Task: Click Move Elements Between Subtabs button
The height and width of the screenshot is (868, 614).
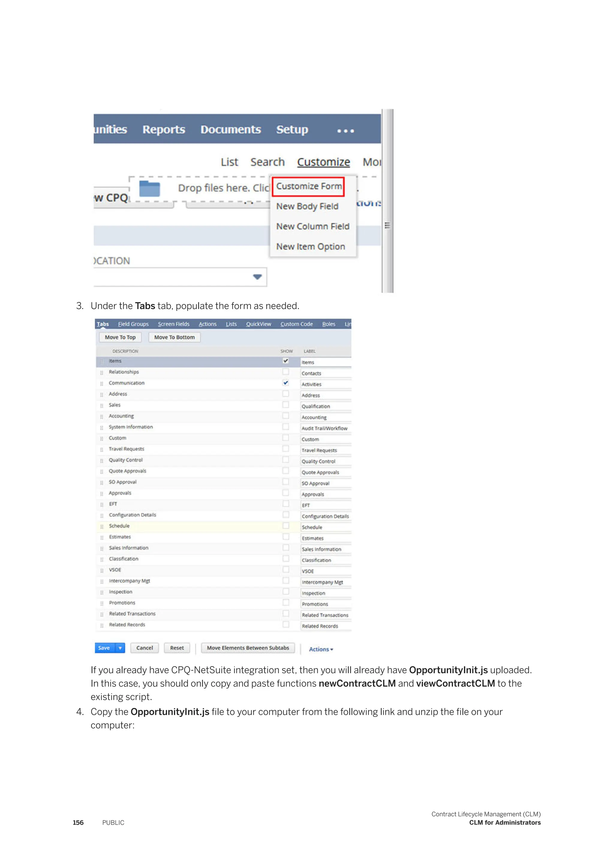Action: 248,648
